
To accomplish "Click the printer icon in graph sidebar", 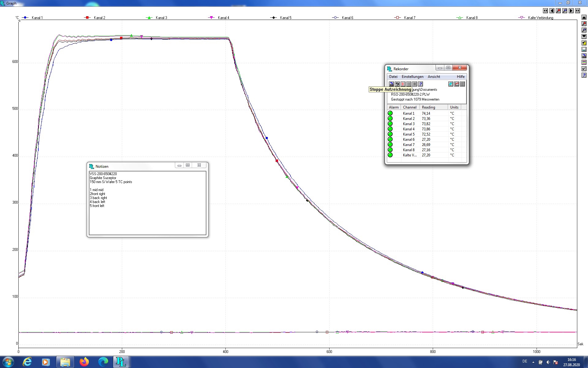I will click(x=584, y=49).
